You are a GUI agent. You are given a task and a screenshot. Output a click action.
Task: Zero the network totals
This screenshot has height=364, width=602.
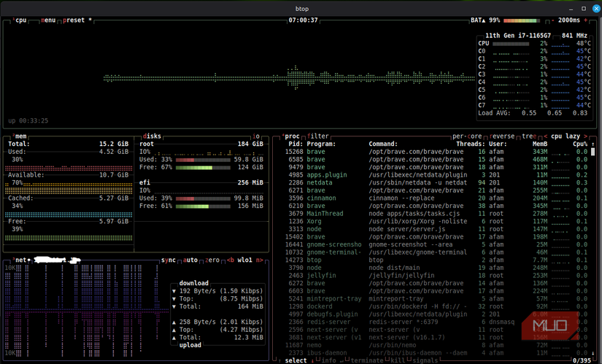coord(212,260)
